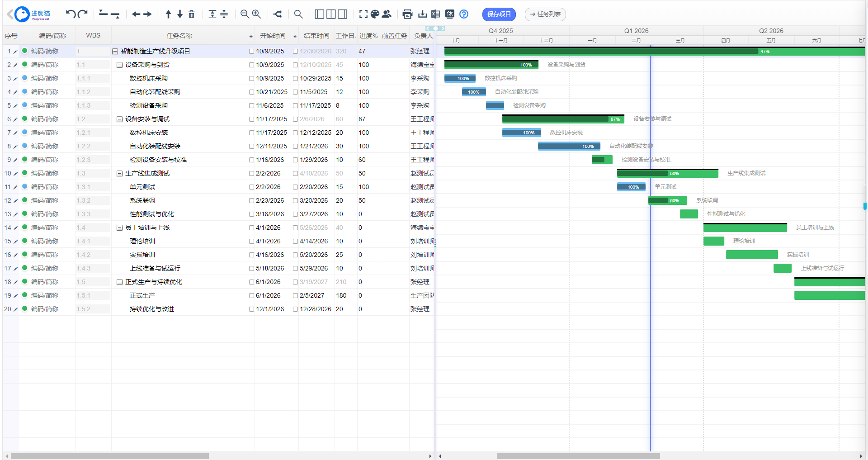Zoom out the Gantt timeline

245,14
